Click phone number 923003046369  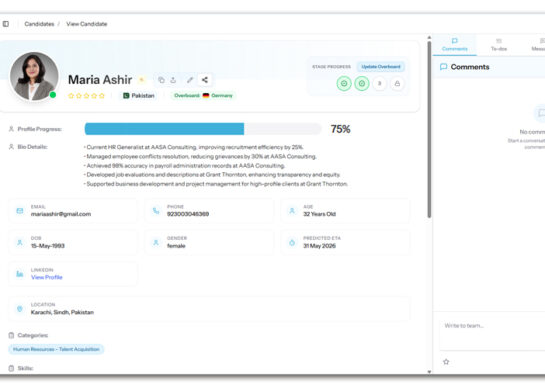pyautogui.click(x=188, y=214)
